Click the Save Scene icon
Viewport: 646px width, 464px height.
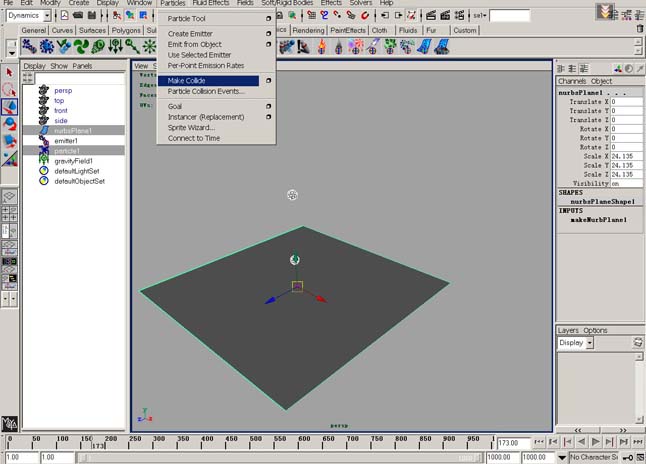pyautogui.click(x=92, y=16)
